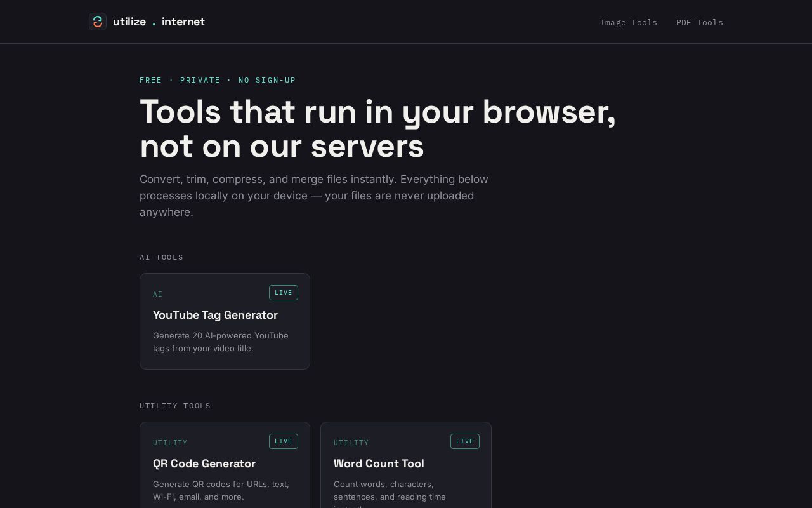Click the 'Tools that run in your browser' headline
812x508 pixels.
[377, 129]
